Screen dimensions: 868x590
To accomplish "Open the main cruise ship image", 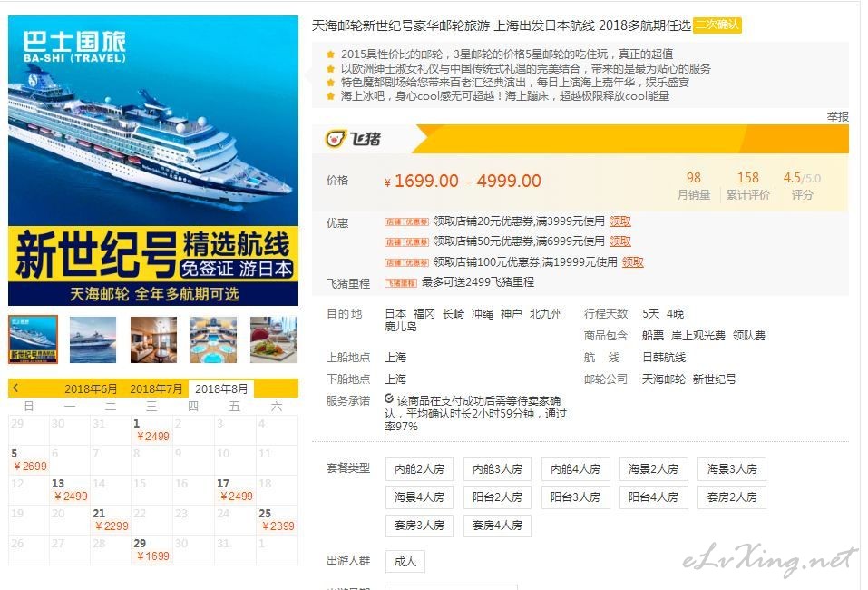I will (153, 161).
